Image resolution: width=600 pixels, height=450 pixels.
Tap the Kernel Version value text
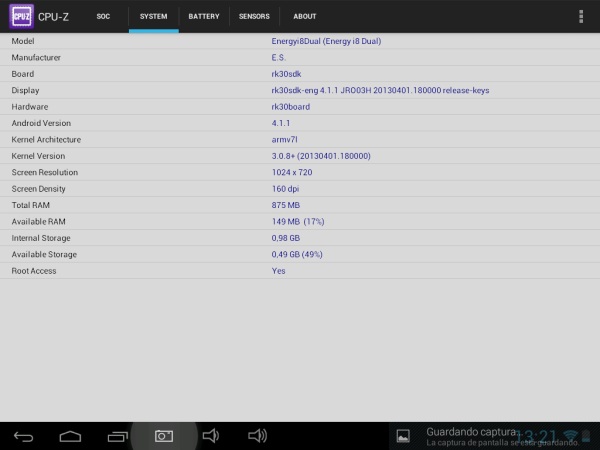pos(321,156)
